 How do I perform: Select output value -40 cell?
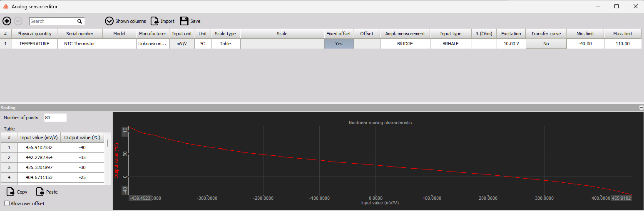click(82, 147)
